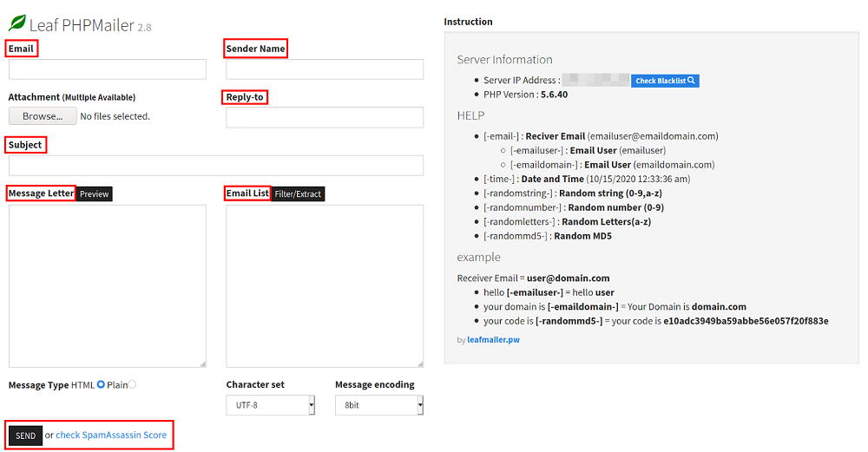
Task: Open the check SpamAssassin Score link
Action: [111, 435]
